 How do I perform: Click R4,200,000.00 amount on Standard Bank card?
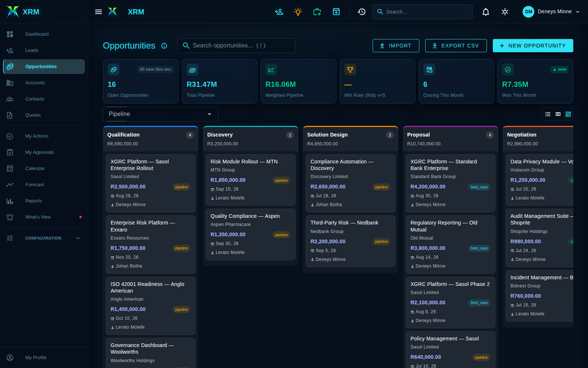click(x=428, y=187)
